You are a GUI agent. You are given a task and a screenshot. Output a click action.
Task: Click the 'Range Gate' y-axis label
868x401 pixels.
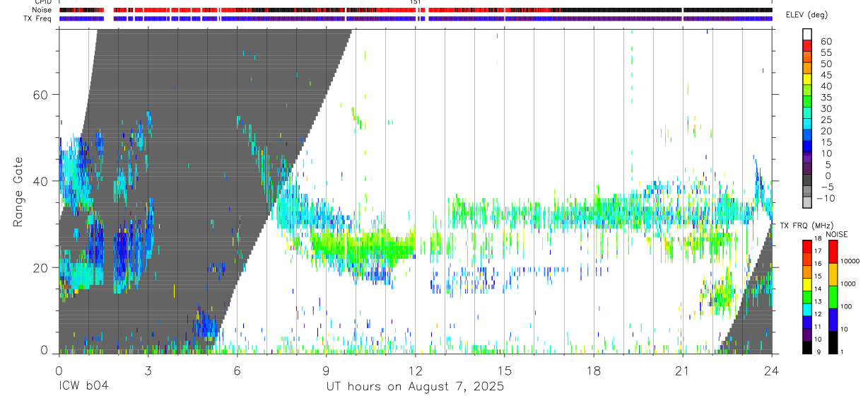point(18,191)
